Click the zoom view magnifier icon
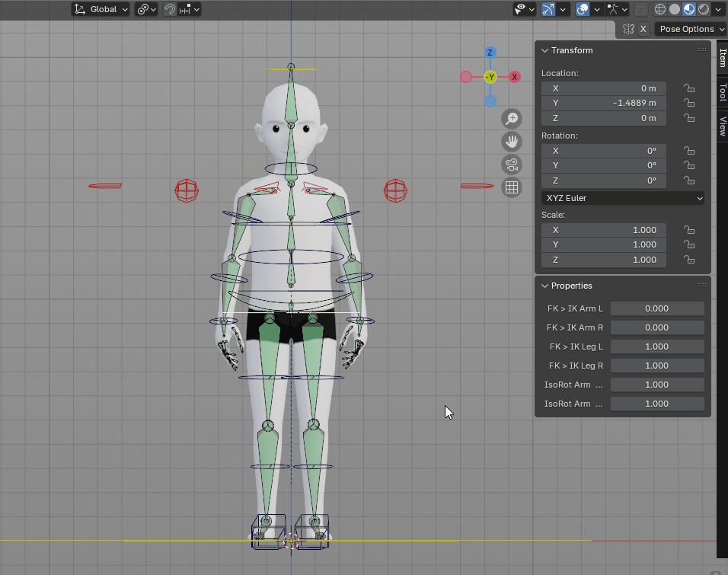This screenshot has height=575, width=728. (x=512, y=119)
